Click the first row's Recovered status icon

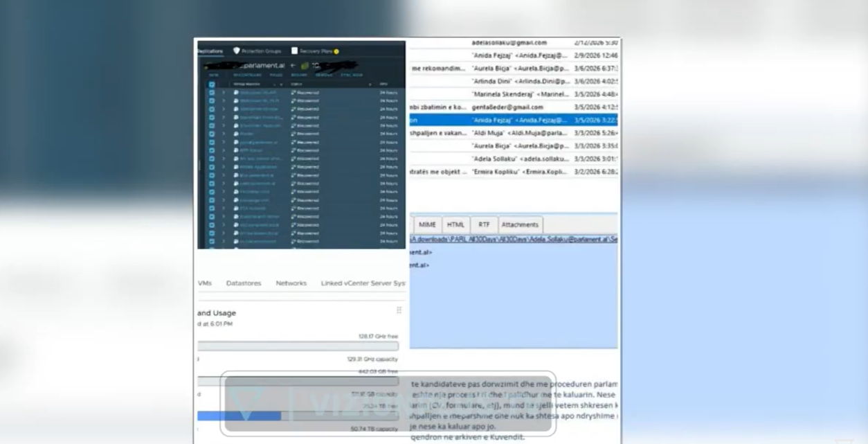click(x=293, y=92)
